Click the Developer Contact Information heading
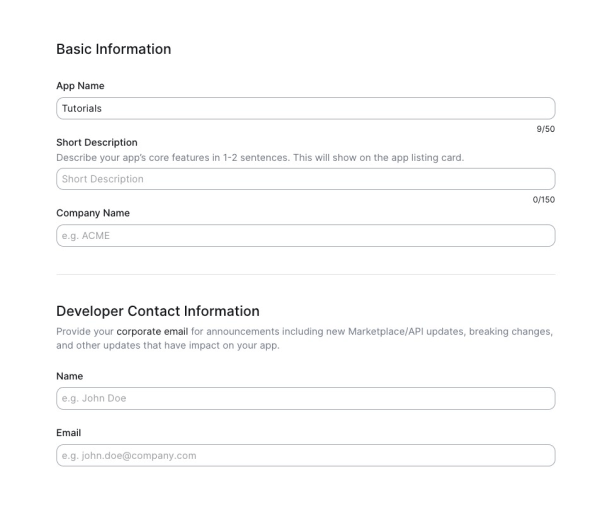 158,311
